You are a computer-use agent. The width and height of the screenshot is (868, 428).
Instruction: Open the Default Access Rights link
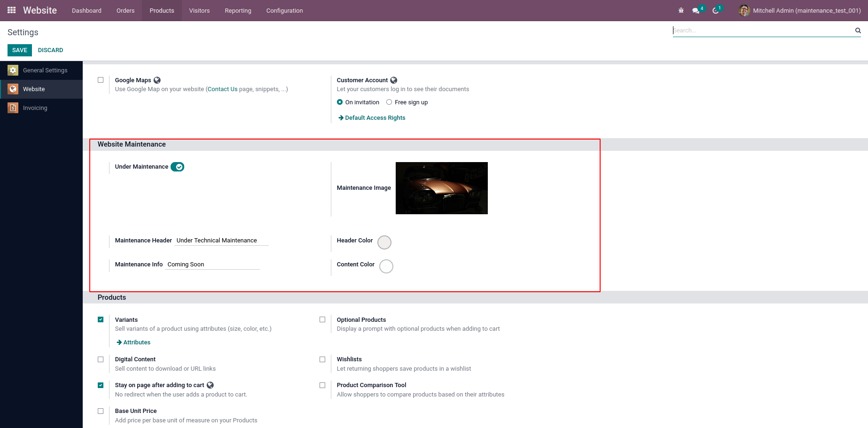point(375,118)
